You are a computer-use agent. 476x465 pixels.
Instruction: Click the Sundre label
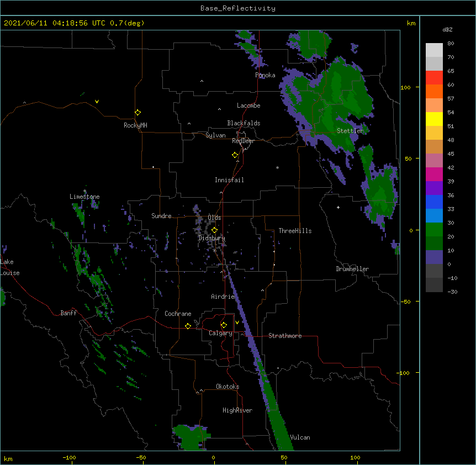pos(161,216)
